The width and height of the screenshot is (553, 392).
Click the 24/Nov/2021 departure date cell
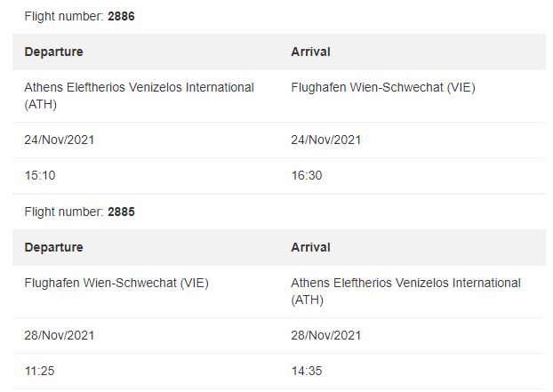(60, 140)
